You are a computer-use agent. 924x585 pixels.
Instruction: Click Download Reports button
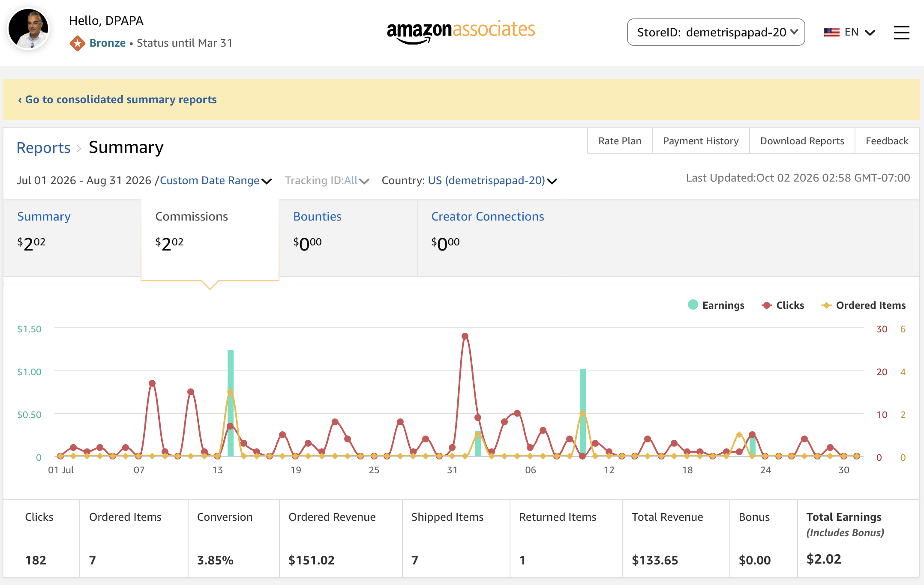point(802,141)
